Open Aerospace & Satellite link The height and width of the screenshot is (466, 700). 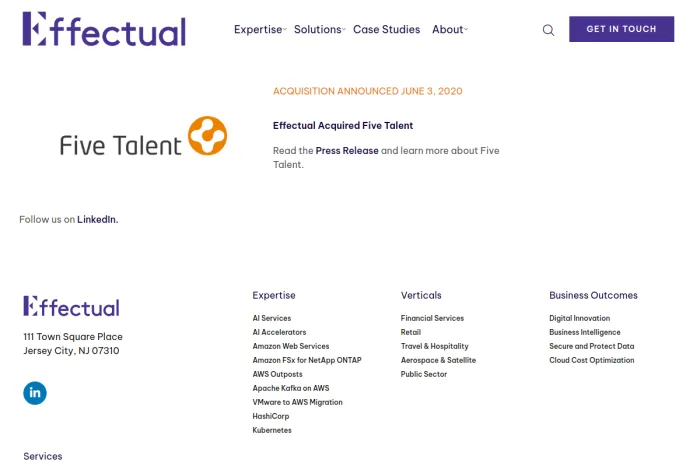coord(438,360)
